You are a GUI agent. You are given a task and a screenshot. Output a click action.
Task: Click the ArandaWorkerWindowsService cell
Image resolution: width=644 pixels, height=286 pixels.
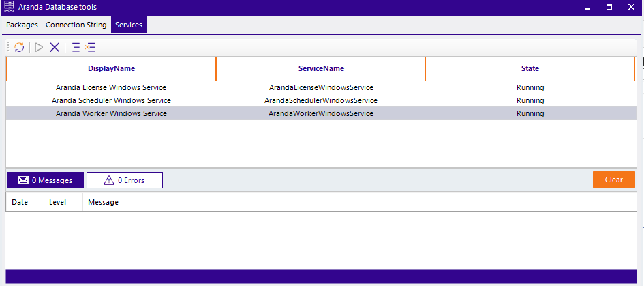coord(321,113)
